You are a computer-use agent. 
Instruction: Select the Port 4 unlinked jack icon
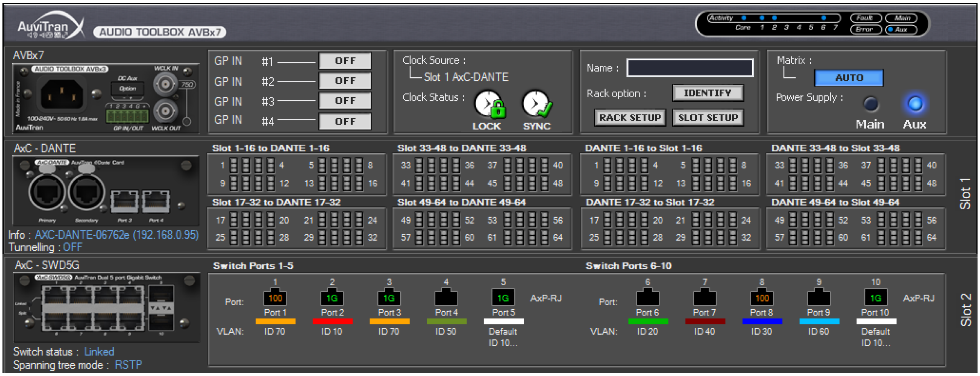coord(446,297)
